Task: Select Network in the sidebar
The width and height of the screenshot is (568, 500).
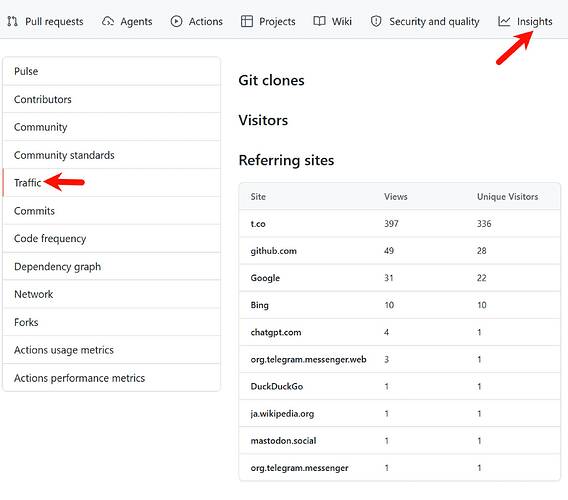Action: click(112, 294)
